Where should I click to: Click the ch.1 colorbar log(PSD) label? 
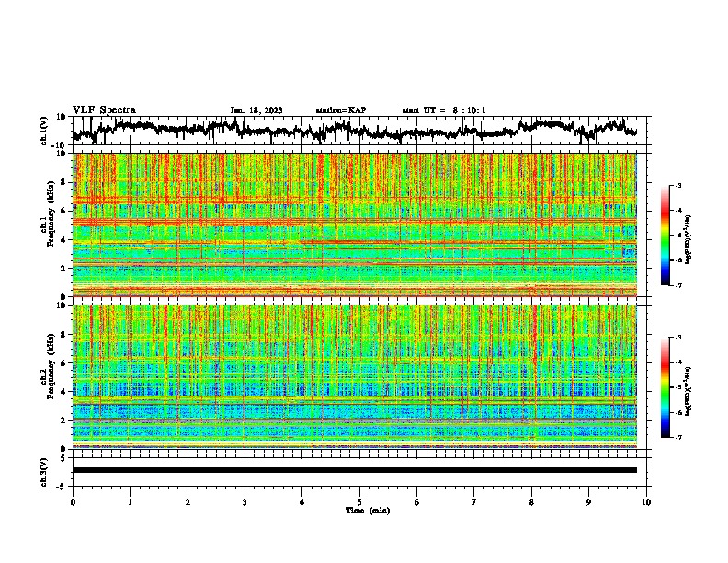[x=688, y=240]
